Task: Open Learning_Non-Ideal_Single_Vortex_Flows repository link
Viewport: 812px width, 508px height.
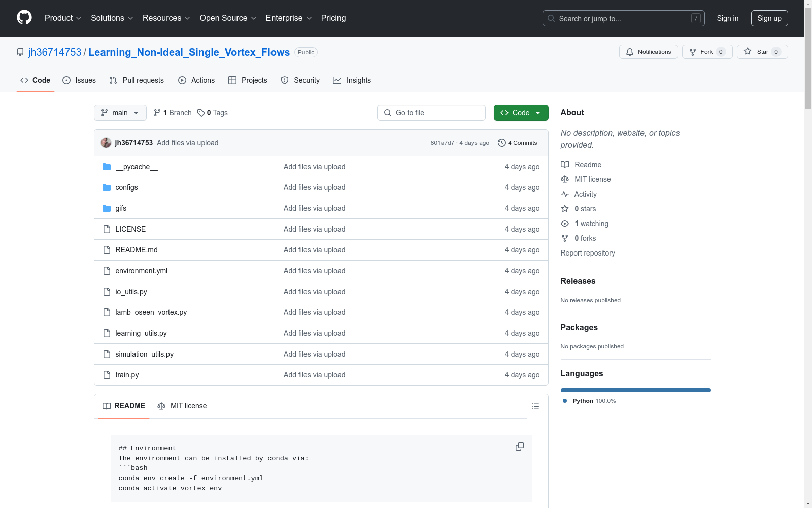Action: 189,52
